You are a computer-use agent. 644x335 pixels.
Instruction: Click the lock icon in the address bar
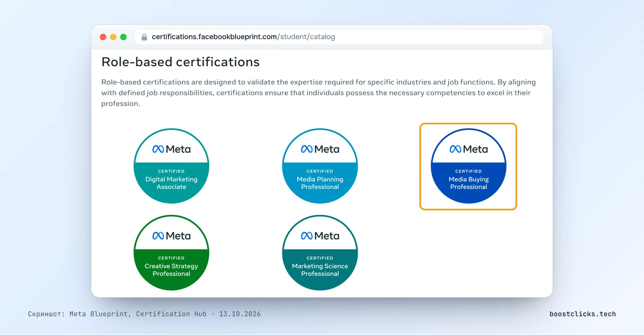[144, 37]
